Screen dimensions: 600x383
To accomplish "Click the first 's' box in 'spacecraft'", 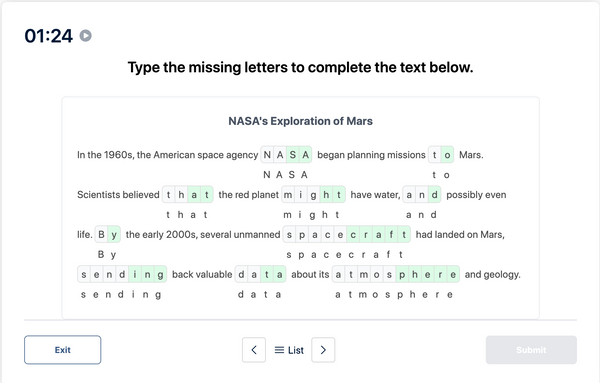I will 289,235.
